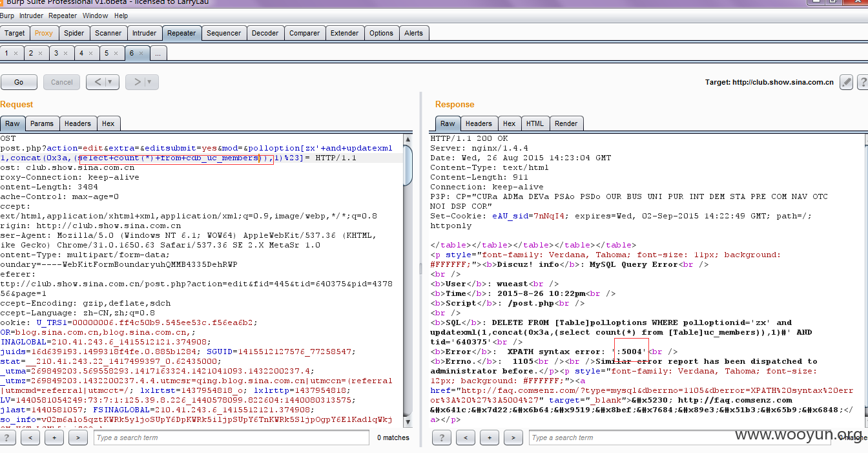
Task: Open response search help question mark
Action: point(441,437)
